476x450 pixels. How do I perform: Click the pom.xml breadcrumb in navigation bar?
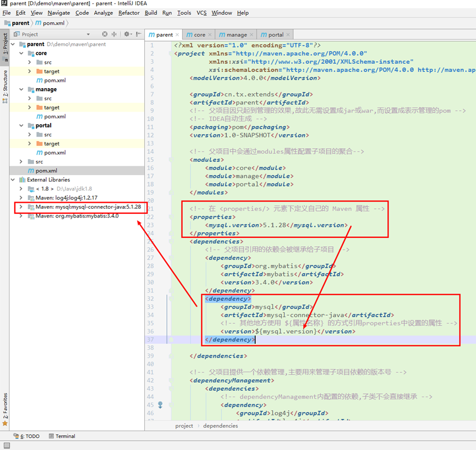click(x=50, y=23)
